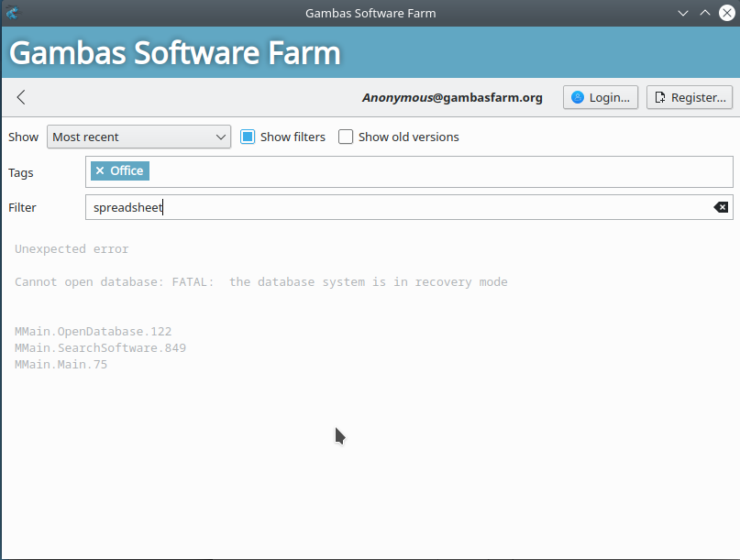The width and height of the screenshot is (740, 560).
Task: Minimize the Gambas Software Farm window
Action: [x=682, y=13]
